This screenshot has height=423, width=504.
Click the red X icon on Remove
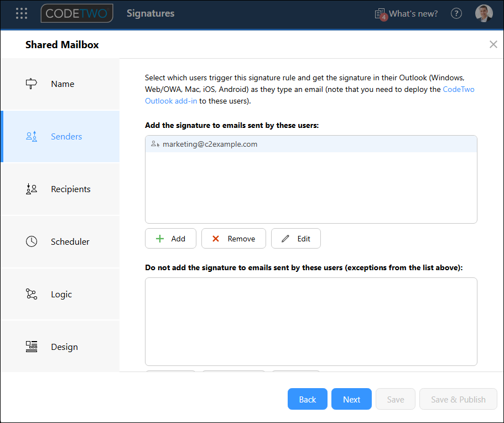[x=216, y=239]
